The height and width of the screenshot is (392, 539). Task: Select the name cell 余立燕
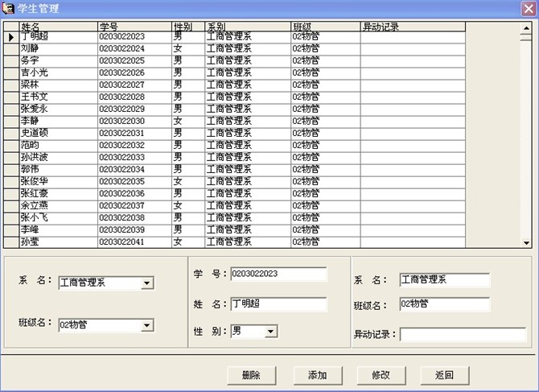[x=59, y=206]
